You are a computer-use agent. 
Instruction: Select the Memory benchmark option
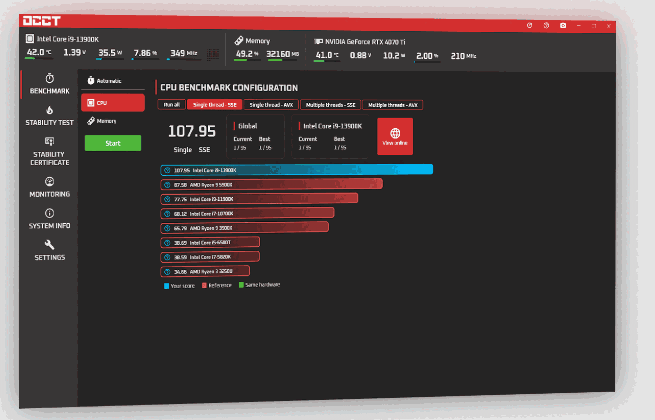point(112,121)
